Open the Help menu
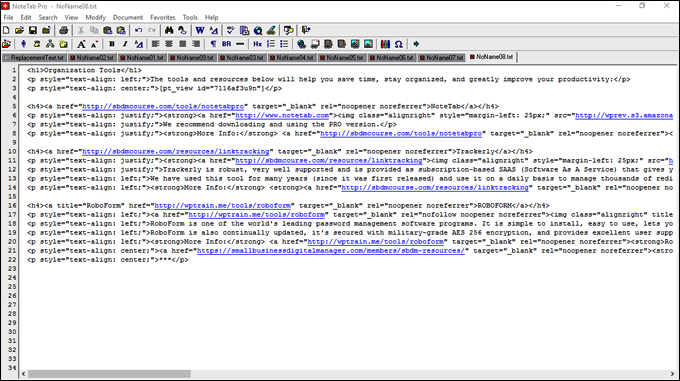The height and width of the screenshot is (381, 680). click(211, 17)
